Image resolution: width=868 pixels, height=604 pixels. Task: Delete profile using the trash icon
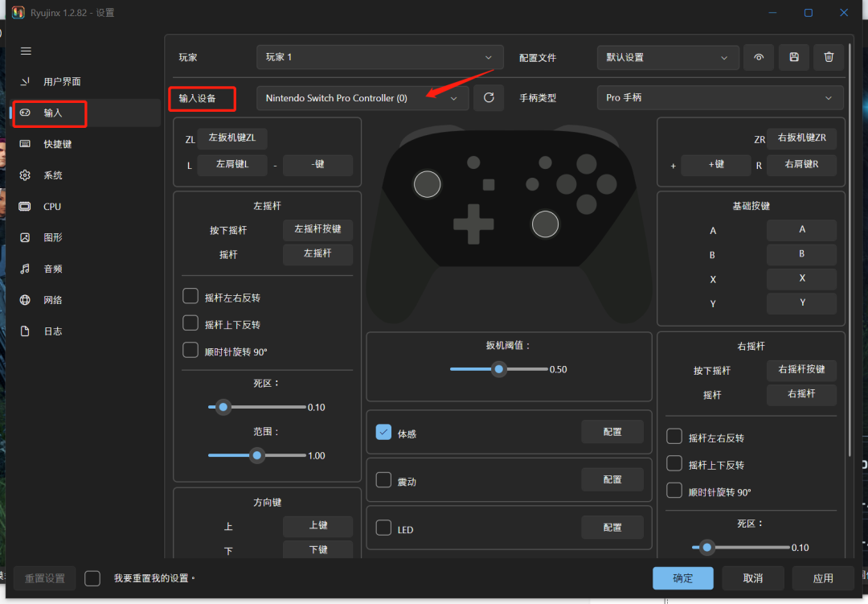coord(829,57)
